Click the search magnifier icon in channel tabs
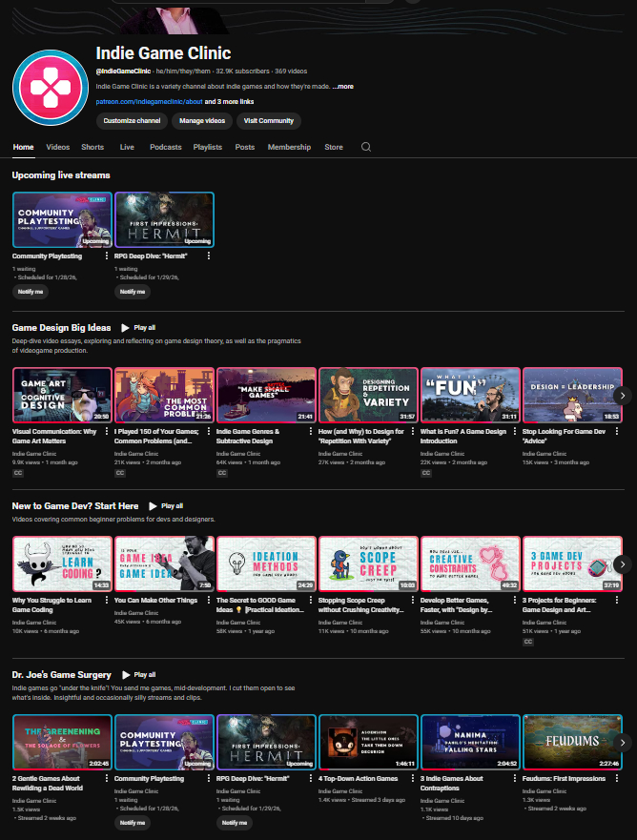The width and height of the screenshot is (637, 840). (365, 148)
